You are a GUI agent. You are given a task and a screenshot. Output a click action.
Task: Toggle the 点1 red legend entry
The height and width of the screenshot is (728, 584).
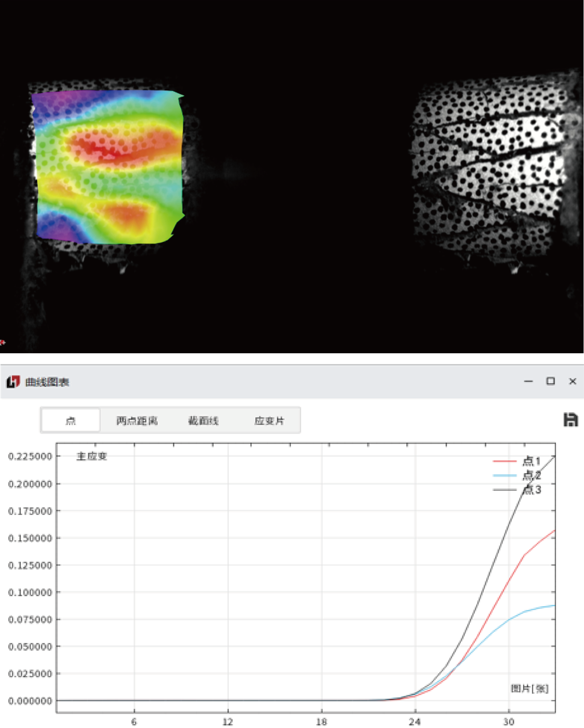531,461
